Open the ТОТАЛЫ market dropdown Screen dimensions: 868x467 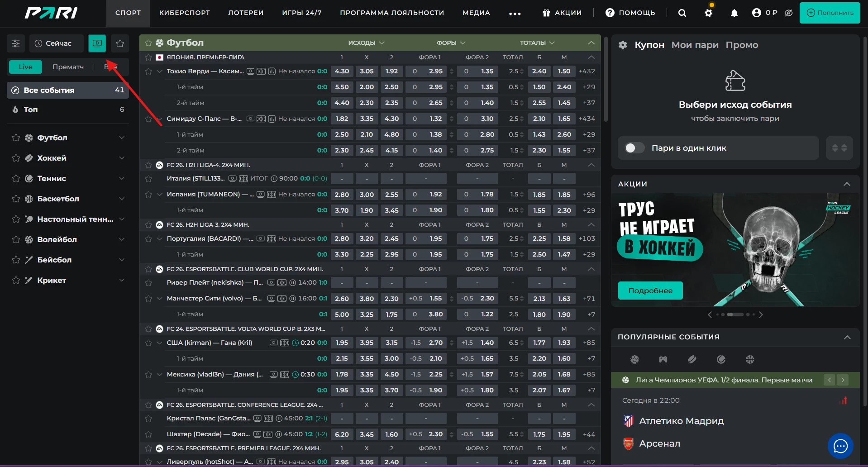(537, 43)
